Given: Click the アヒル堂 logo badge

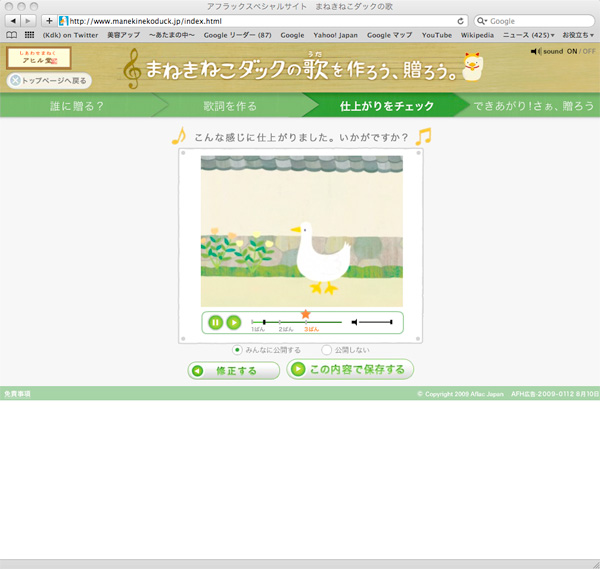Looking at the screenshot, I should (x=39, y=58).
